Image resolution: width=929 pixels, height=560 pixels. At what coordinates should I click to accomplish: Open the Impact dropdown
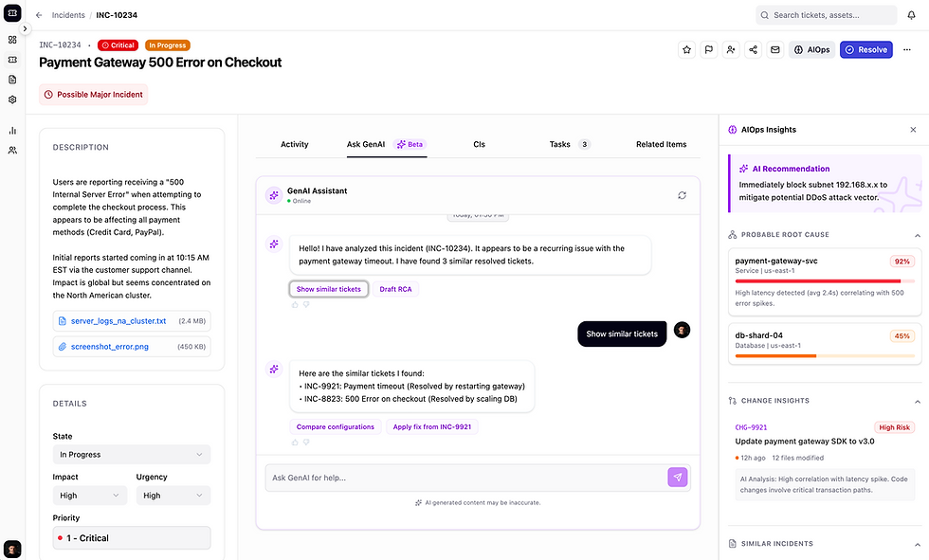[90, 496]
